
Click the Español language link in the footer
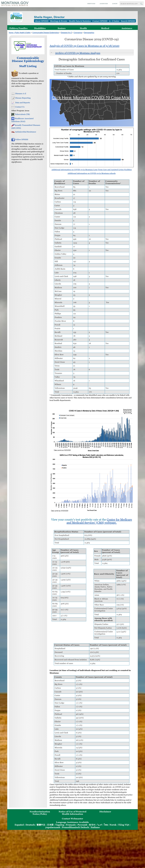(x=19, y=825)
